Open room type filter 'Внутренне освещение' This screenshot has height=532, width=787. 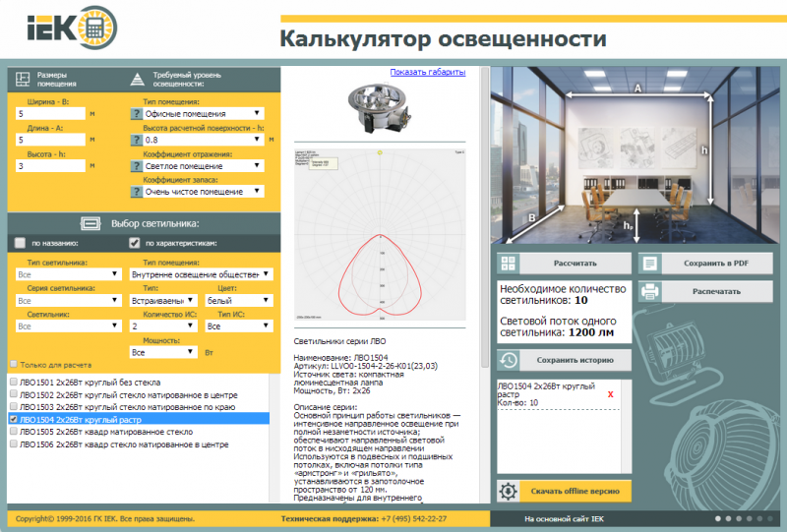click(202, 274)
